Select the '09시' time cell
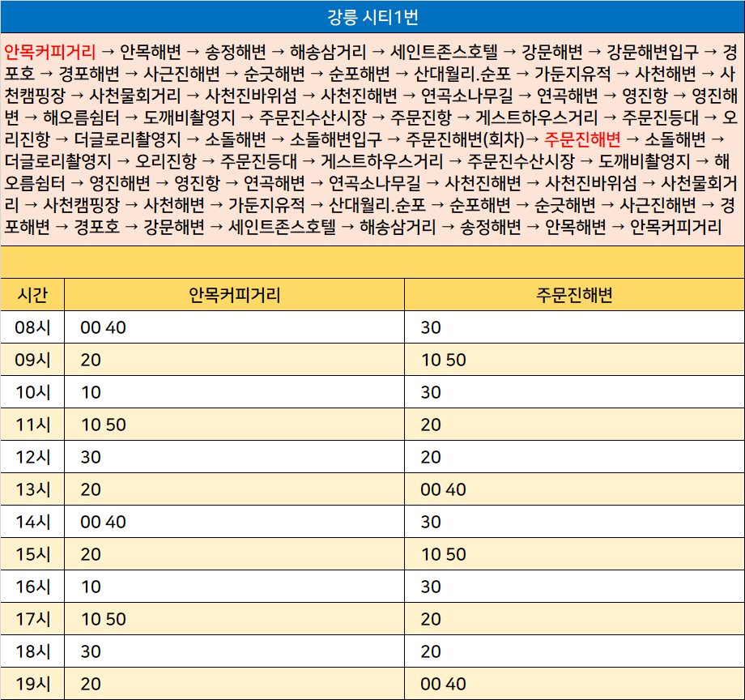The height and width of the screenshot is (700, 745). tap(32, 360)
